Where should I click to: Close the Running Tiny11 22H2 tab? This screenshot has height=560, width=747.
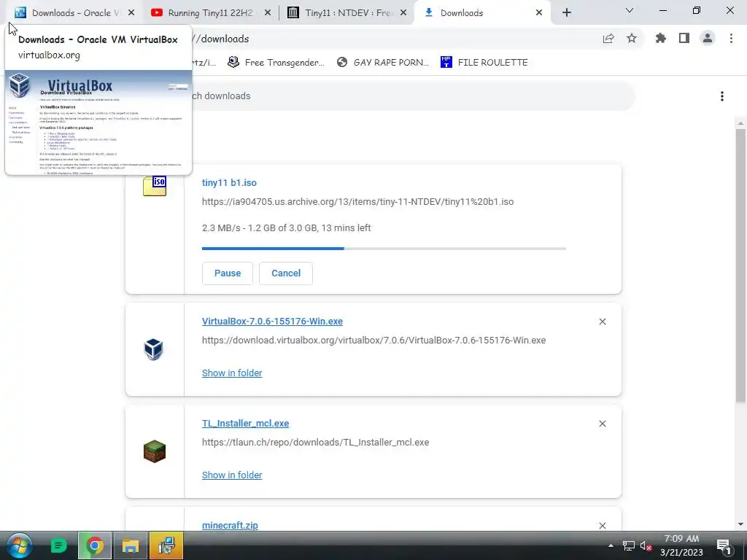pos(268,13)
